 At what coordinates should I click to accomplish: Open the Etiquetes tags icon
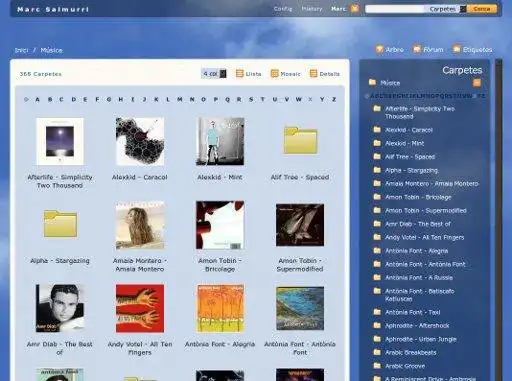pyautogui.click(x=456, y=49)
